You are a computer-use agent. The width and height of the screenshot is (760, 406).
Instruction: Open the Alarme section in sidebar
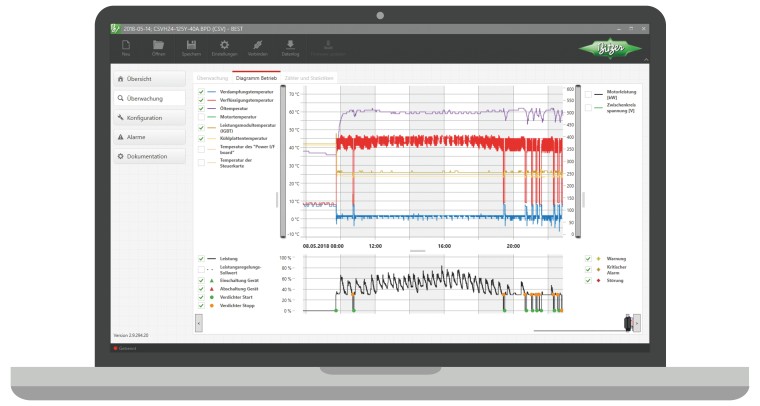149,137
